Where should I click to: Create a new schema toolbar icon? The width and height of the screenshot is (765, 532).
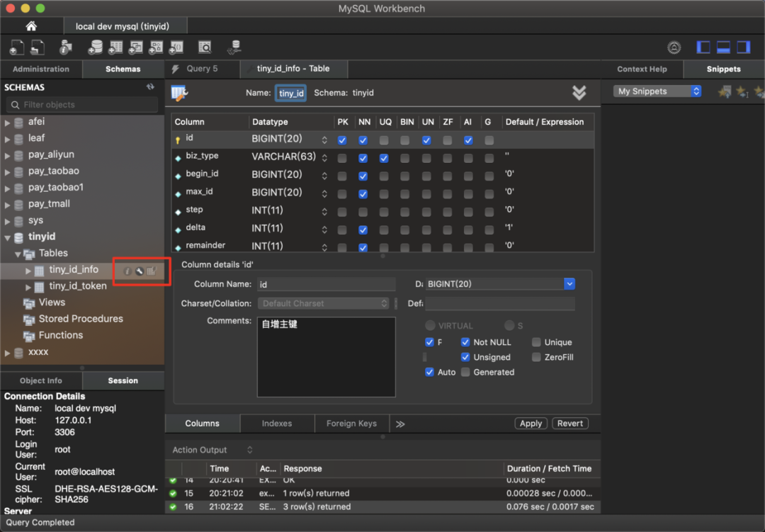click(95, 47)
